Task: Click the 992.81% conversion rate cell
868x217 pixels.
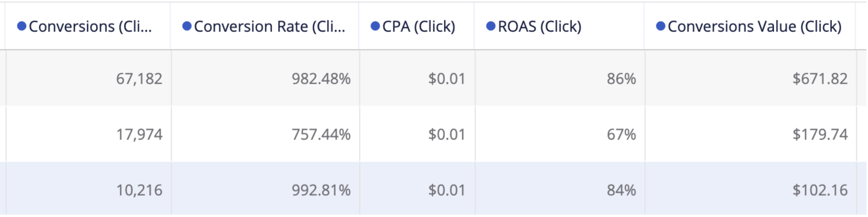Action: pos(321,190)
